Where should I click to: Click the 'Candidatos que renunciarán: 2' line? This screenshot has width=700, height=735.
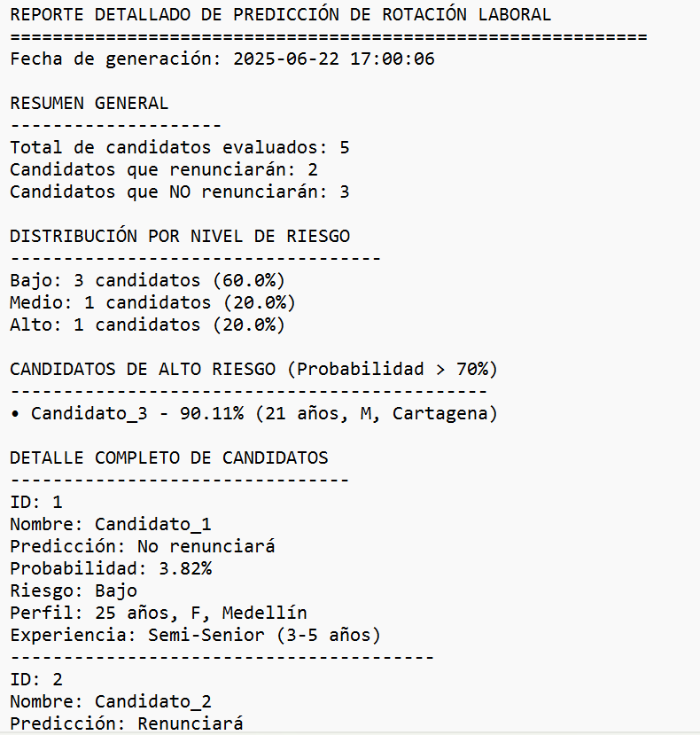click(164, 169)
